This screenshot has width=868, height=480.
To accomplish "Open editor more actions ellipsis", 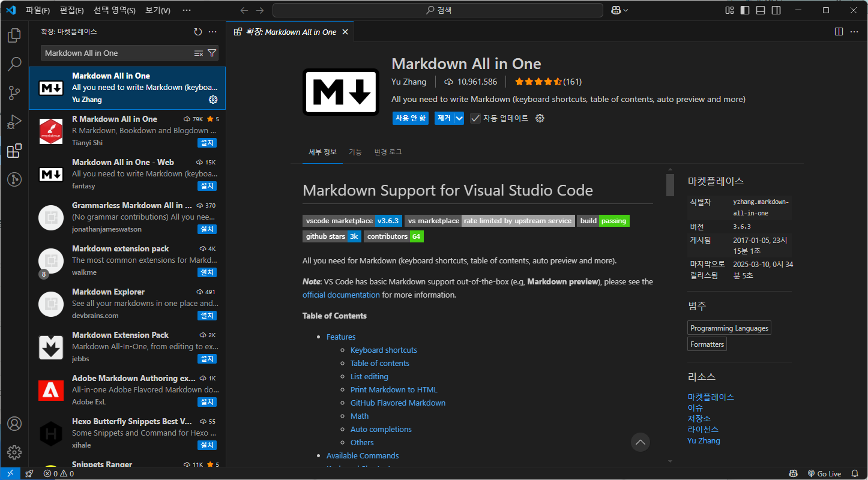I will 854,32.
